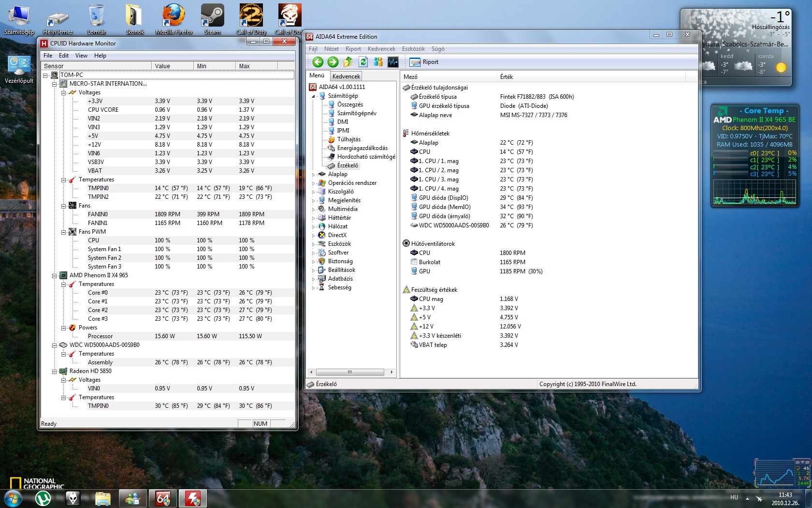
Task: Click the Szoftver icon in AIDA64 tree
Action: (x=322, y=253)
